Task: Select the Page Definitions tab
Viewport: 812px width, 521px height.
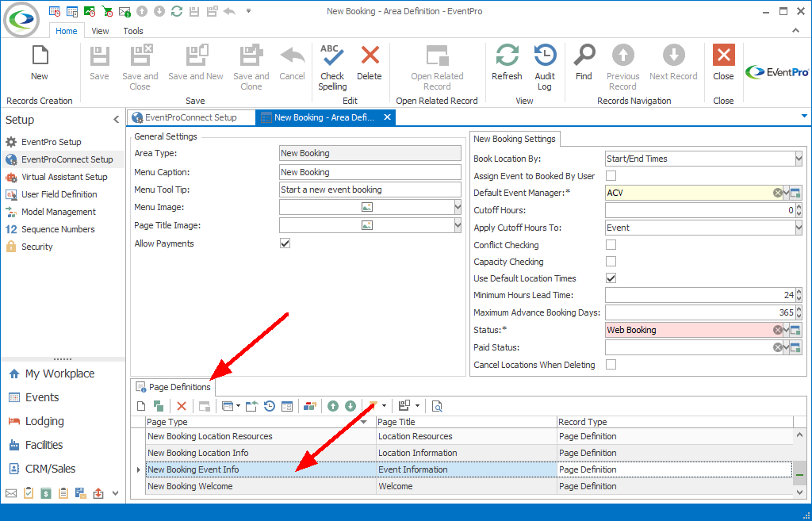Action: [x=174, y=387]
